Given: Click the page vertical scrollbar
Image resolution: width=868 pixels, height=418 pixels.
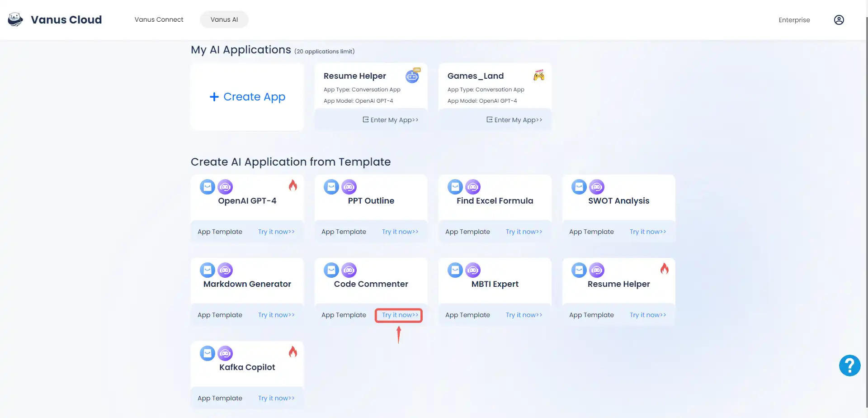Looking at the screenshot, I should click(867, 213).
